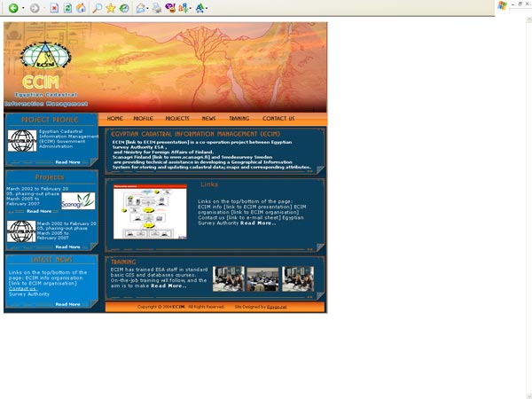
Task: Click the browser Back button
Action: point(13,8)
